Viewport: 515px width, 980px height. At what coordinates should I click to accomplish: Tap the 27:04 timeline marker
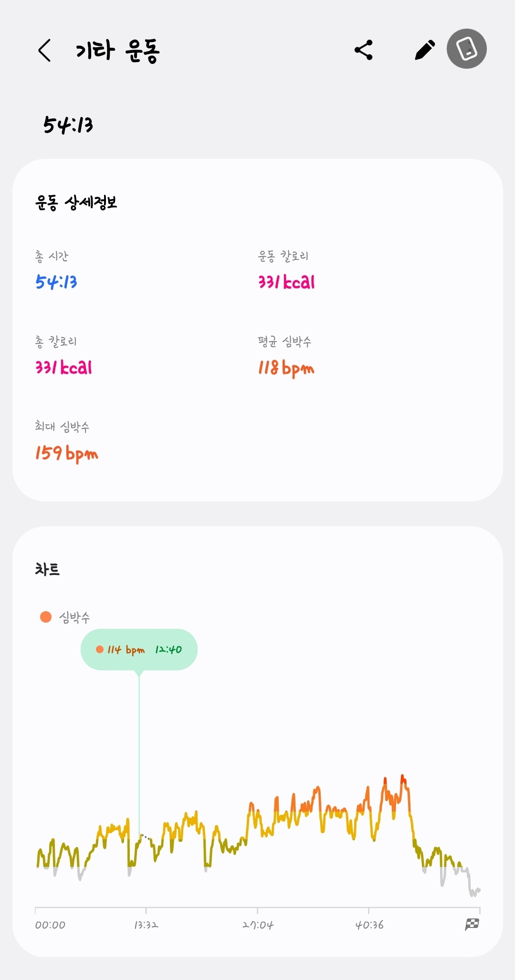point(258,925)
